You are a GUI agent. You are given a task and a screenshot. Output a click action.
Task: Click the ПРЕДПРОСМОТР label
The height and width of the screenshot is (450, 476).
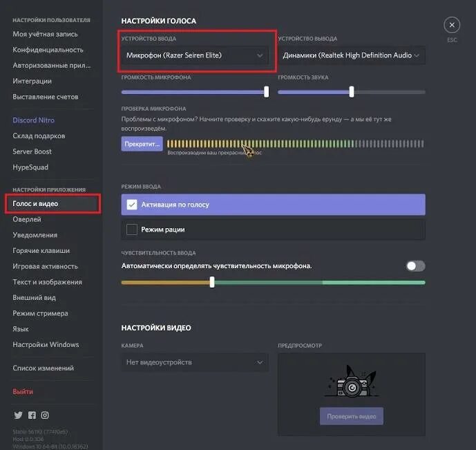pos(300,346)
